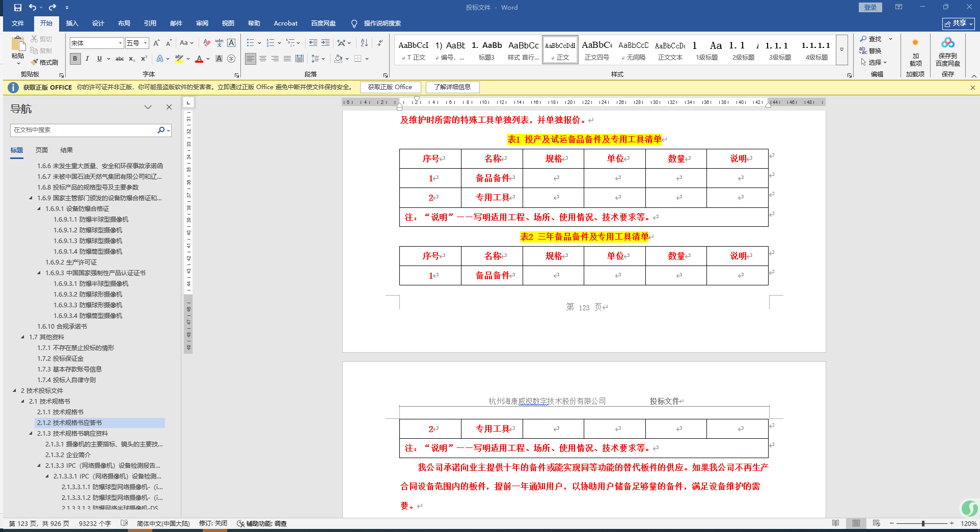The height and width of the screenshot is (532, 980).
Task: Apply distributed alignment to the paragraph
Action: tap(300, 59)
